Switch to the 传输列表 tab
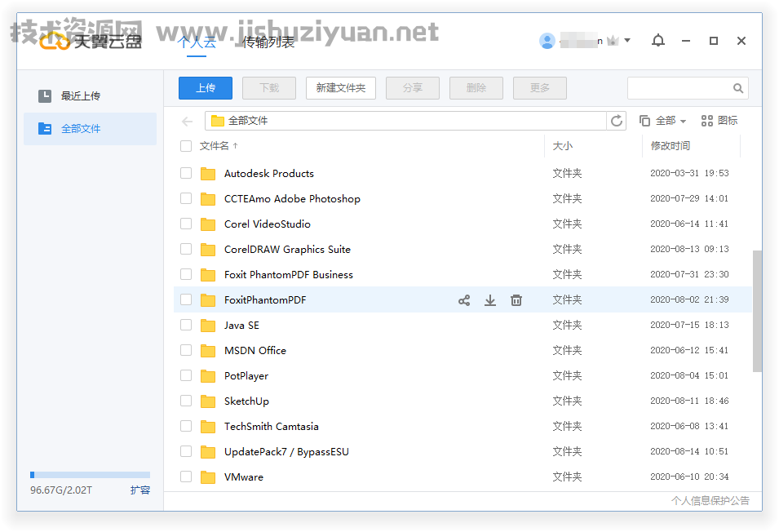The width and height of the screenshot is (779, 532). [268, 42]
